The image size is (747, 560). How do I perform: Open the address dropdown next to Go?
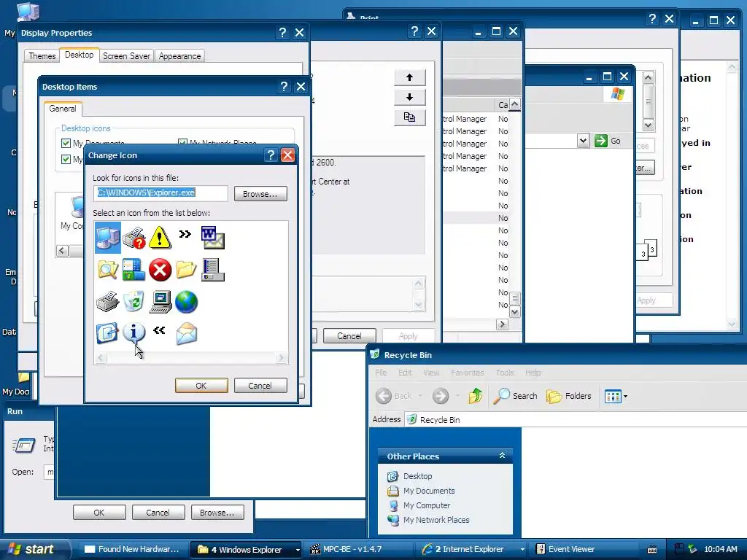click(583, 141)
